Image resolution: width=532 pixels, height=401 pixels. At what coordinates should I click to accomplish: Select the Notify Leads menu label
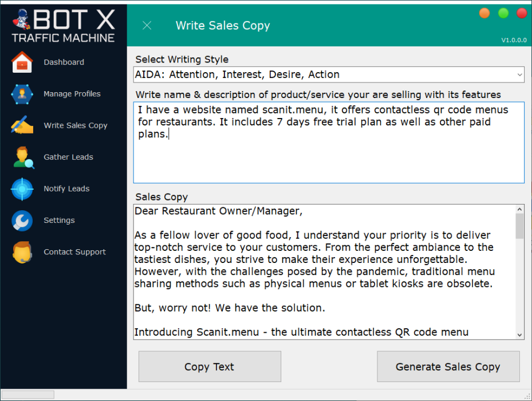[66, 189]
